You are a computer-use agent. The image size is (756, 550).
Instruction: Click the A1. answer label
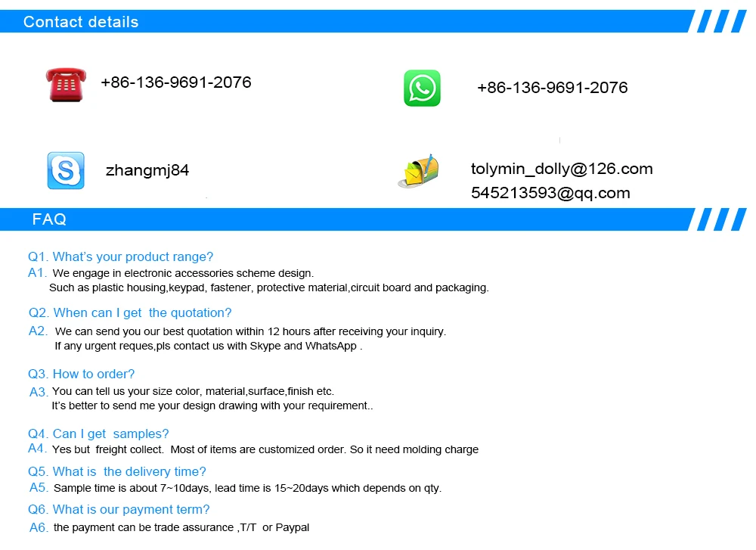(x=37, y=272)
